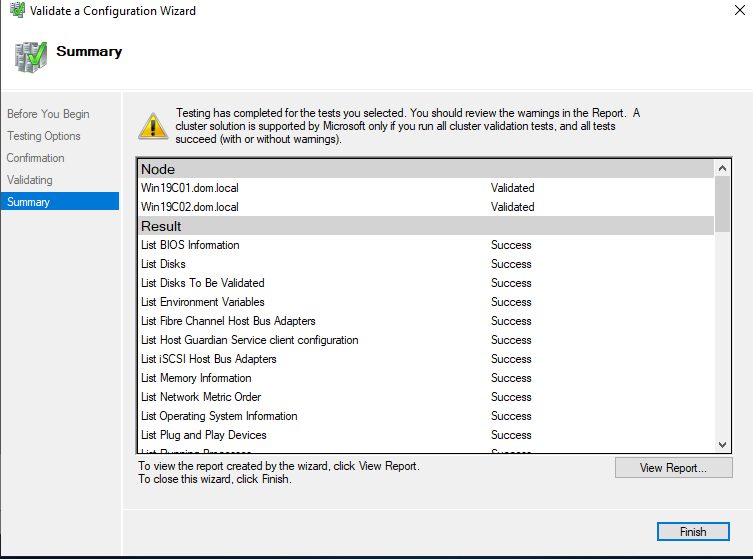Select the Testing Options step
Image resolution: width=753 pixels, height=559 pixels.
pos(44,136)
